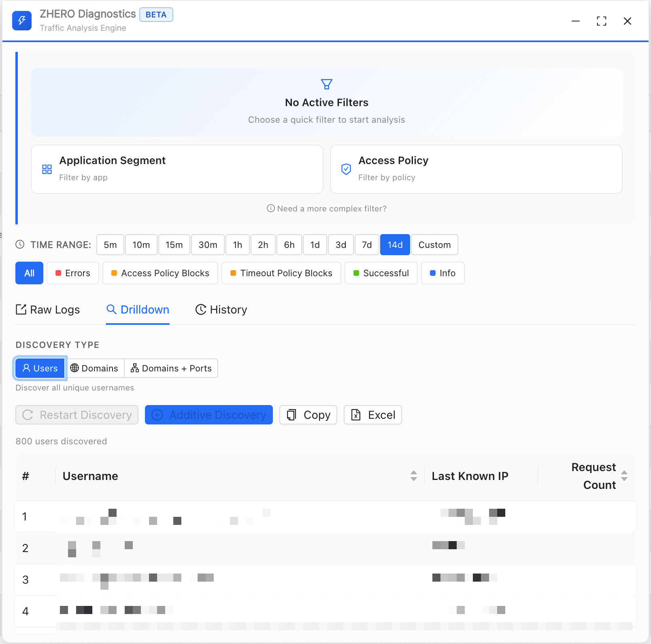
Task: Sort the table by Request Count
Action: [624, 476]
